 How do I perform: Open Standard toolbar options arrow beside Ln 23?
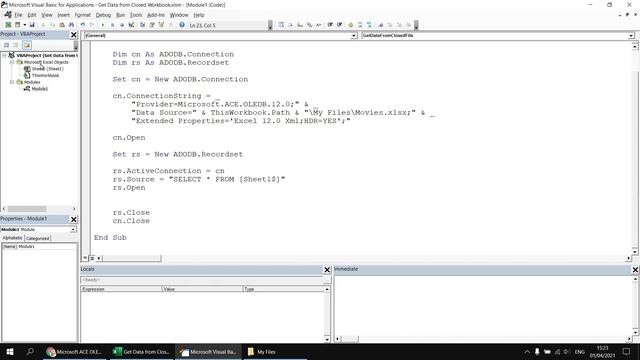270,25
